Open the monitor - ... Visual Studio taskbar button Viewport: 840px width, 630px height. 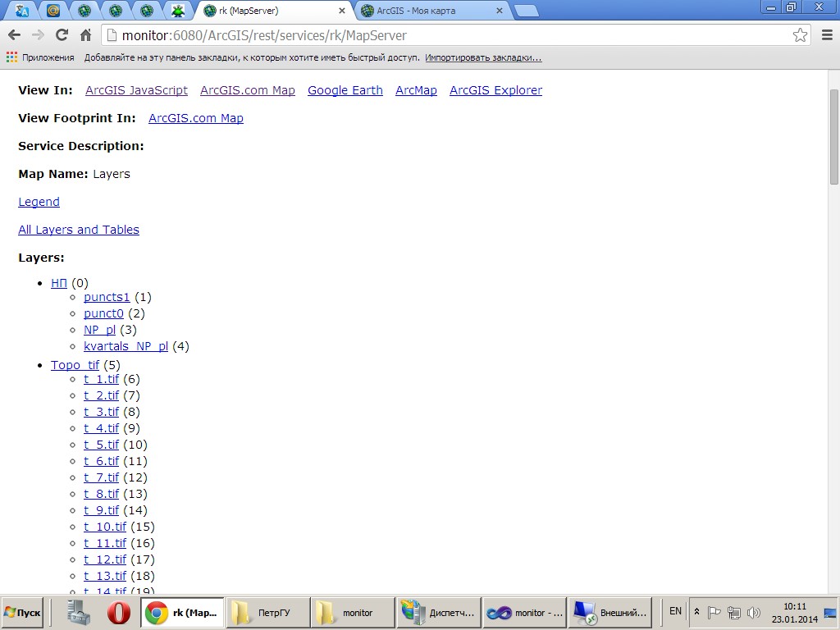524,613
